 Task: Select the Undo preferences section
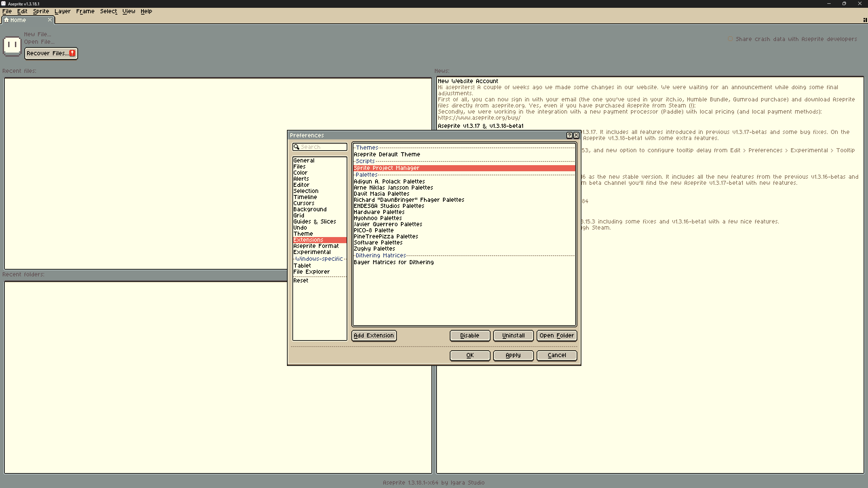[320, 228]
